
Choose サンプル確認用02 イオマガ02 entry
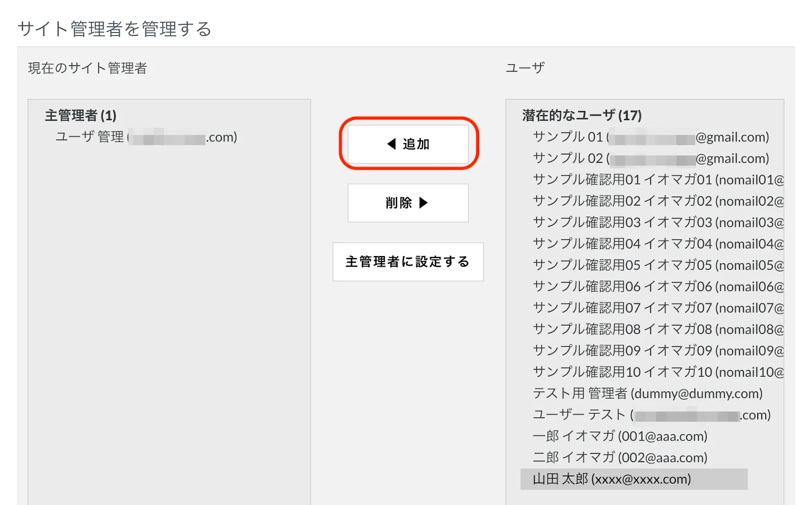(658, 201)
